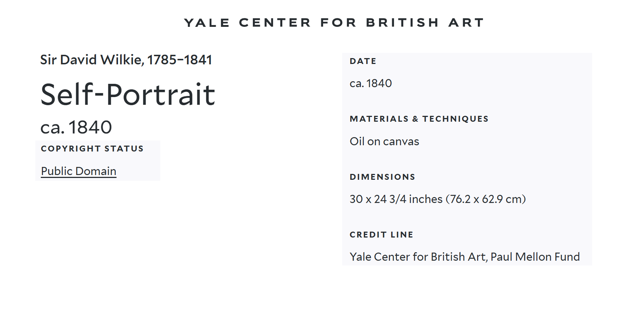
Task: Select the artist name Sir David Wilkie, 1785–1841
Action: click(x=126, y=60)
